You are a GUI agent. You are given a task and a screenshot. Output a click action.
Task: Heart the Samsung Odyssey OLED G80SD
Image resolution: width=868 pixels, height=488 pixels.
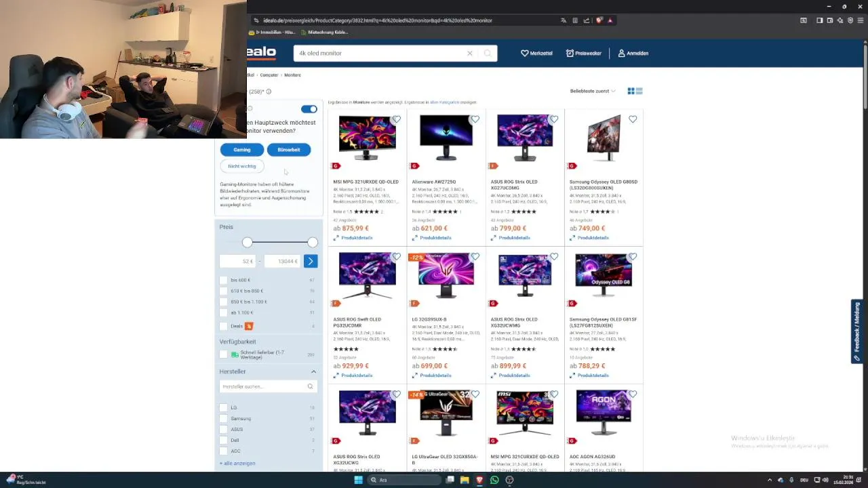[x=633, y=119]
